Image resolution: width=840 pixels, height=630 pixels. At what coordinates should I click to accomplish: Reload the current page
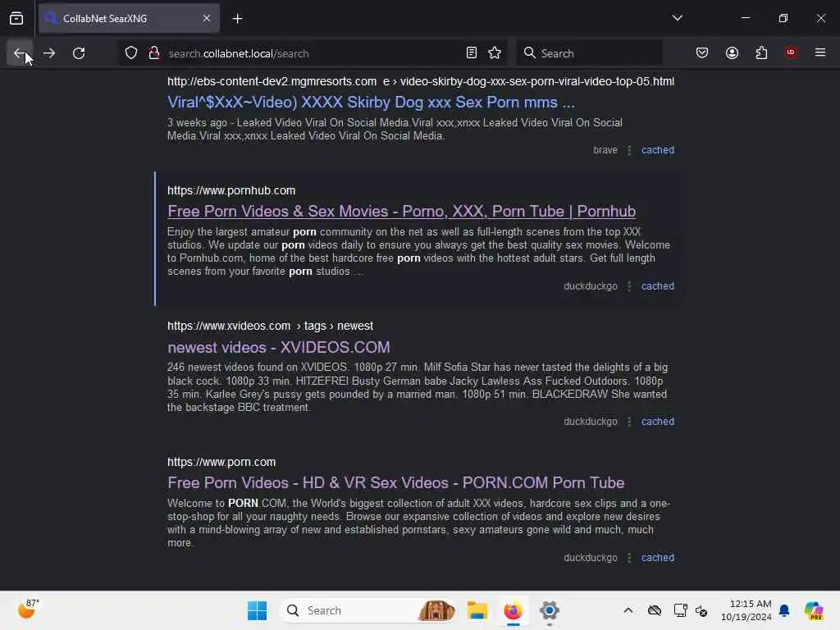pyautogui.click(x=79, y=53)
